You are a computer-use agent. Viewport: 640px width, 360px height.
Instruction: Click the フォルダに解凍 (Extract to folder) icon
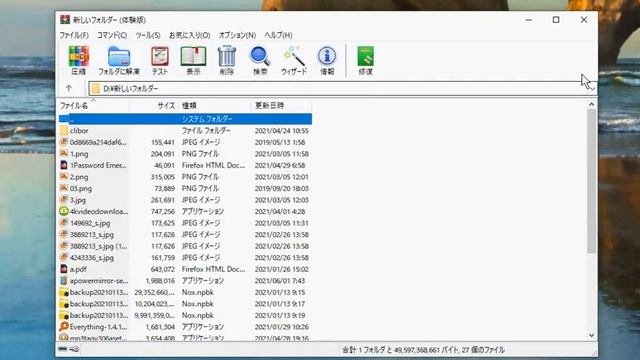tap(119, 60)
